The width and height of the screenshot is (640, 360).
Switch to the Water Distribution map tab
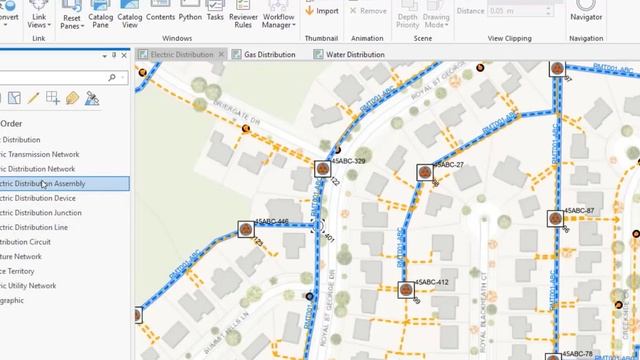tap(349, 54)
